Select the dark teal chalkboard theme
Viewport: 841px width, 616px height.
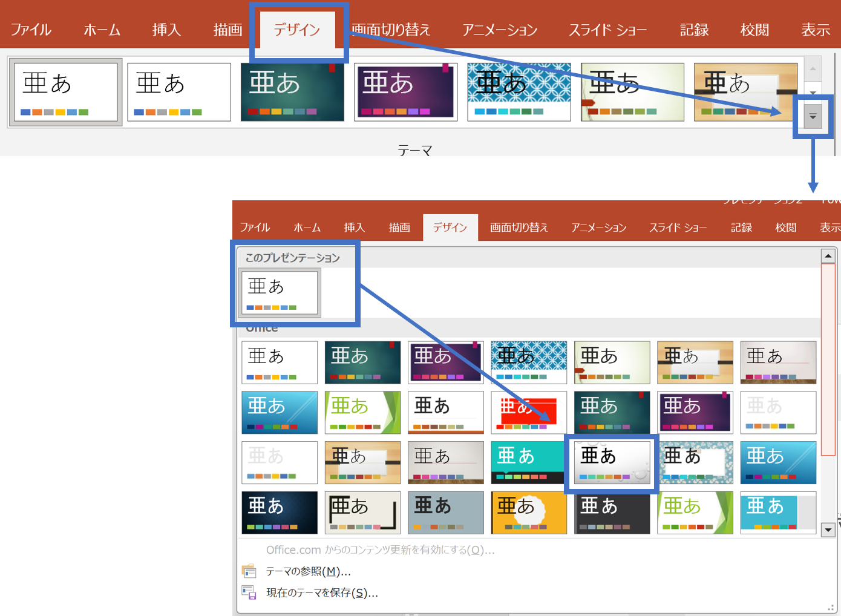click(362, 362)
